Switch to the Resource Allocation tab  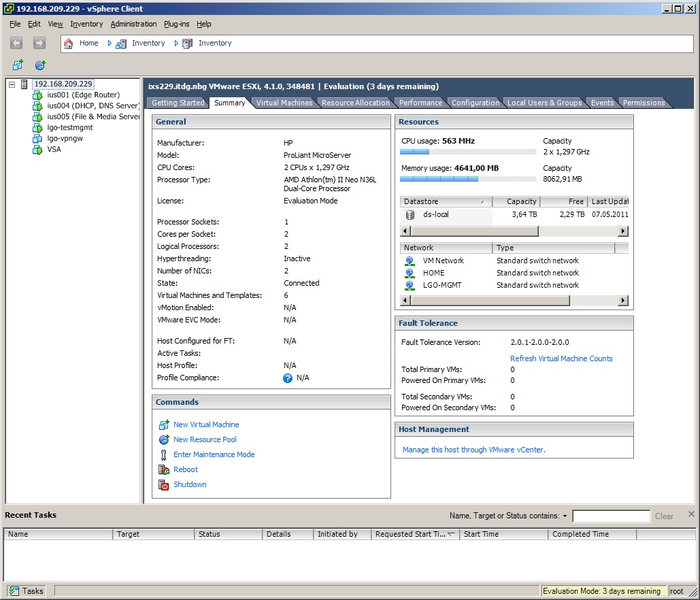click(355, 103)
